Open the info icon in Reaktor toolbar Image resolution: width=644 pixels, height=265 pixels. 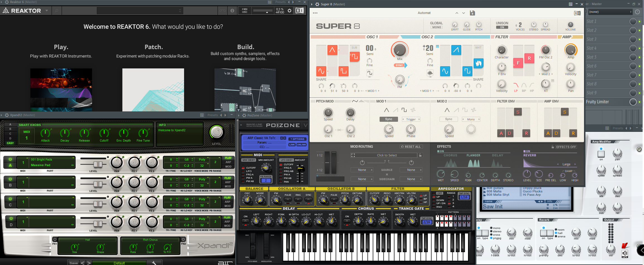(232, 11)
